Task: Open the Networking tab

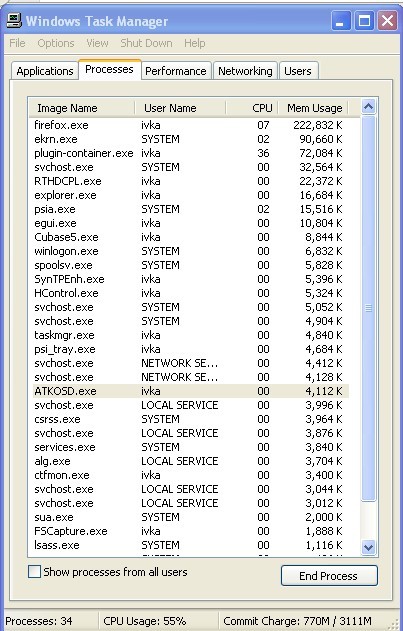Action: coord(245,71)
